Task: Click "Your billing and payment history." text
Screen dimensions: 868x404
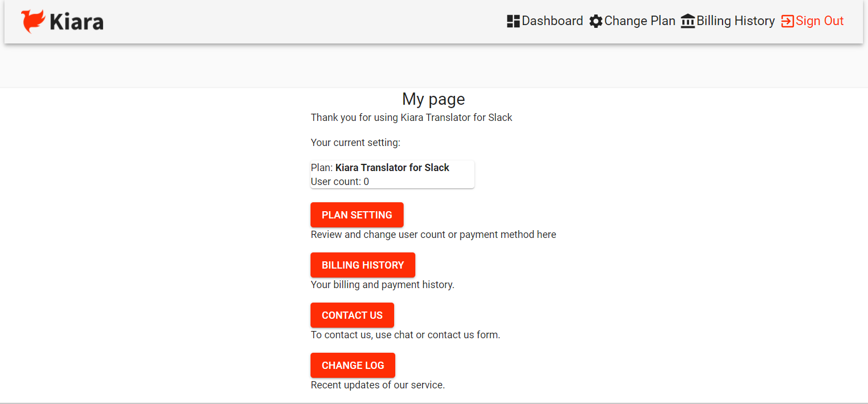Action: pos(382,285)
